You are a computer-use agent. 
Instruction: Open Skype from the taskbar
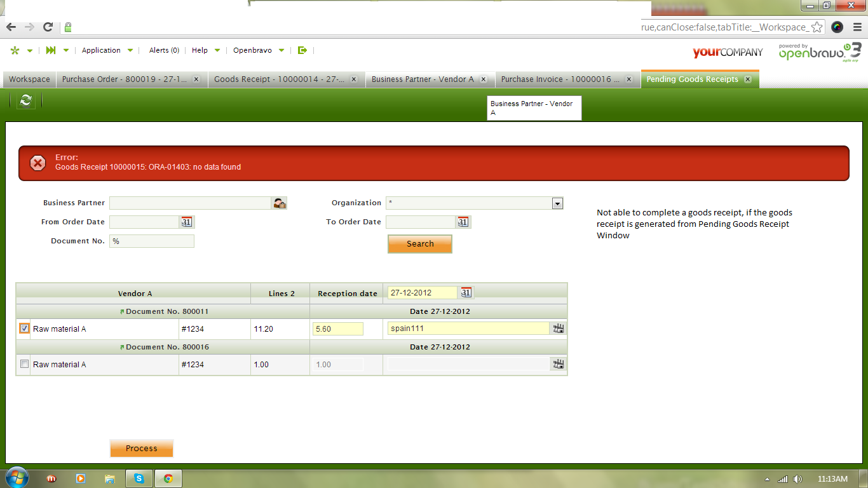(139, 478)
